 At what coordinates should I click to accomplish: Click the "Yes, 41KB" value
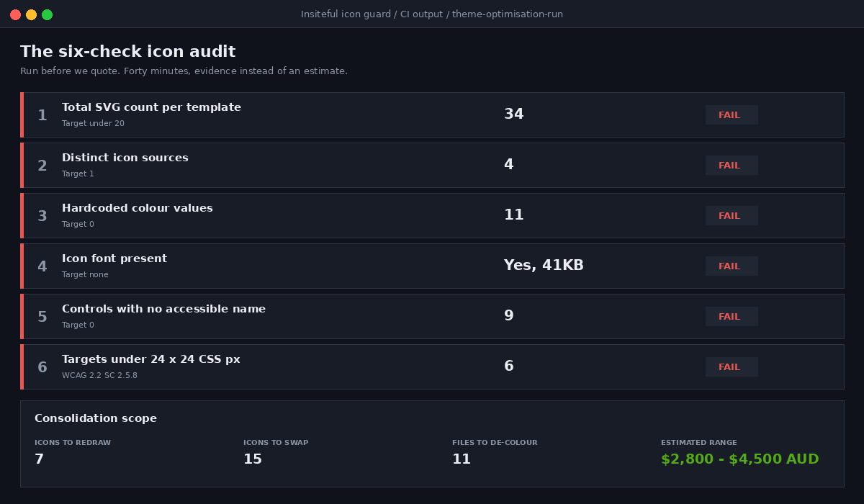click(544, 266)
